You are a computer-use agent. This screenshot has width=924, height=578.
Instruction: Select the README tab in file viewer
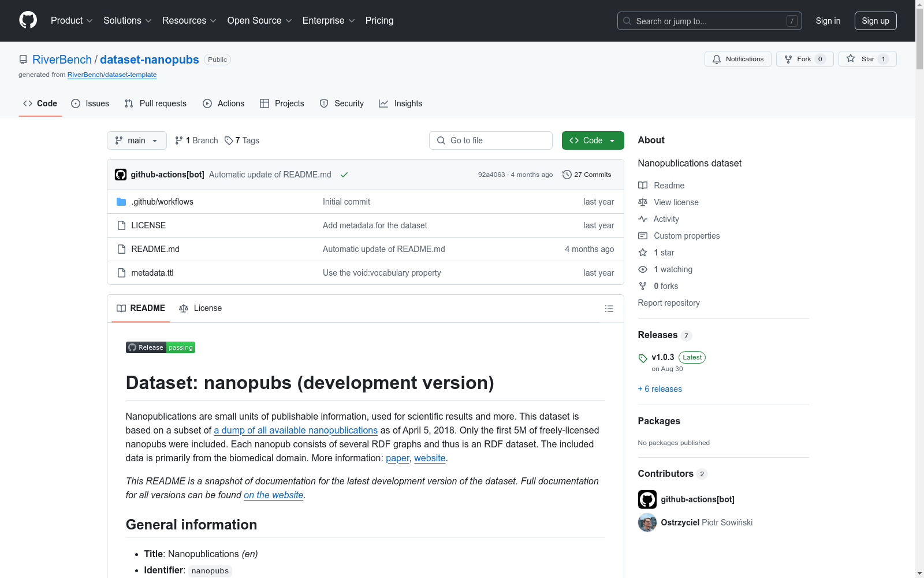pos(141,308)
